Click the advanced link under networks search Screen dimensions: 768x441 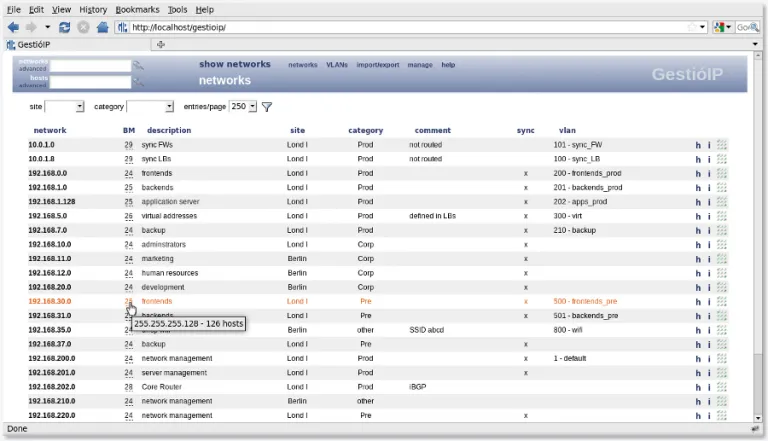point(32,69)
